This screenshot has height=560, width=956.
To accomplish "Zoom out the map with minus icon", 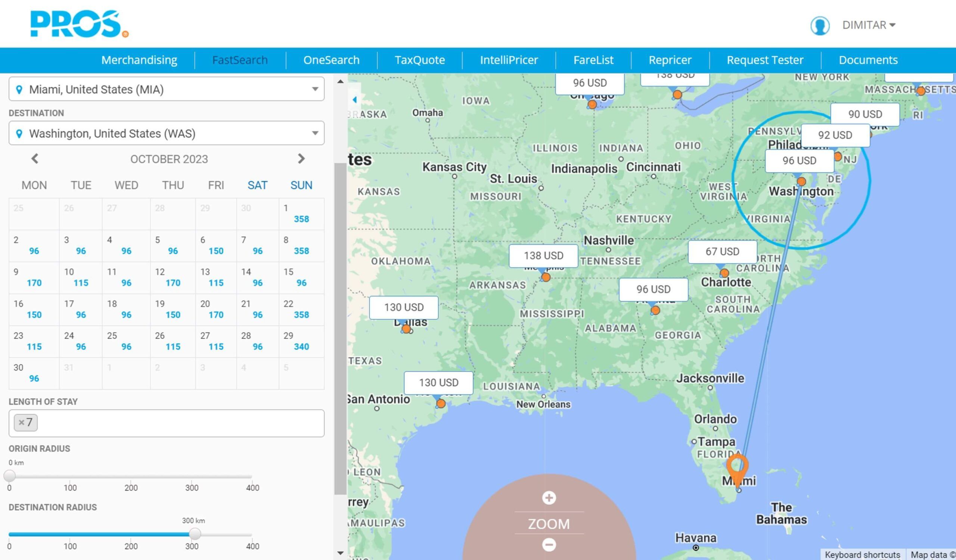I will click(549, 545).
